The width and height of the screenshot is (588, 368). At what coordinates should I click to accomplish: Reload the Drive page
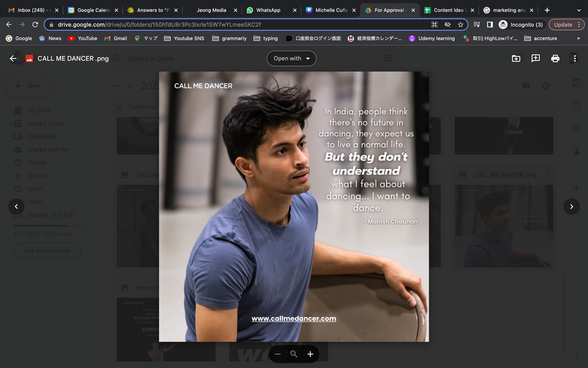tap(35, 25)
